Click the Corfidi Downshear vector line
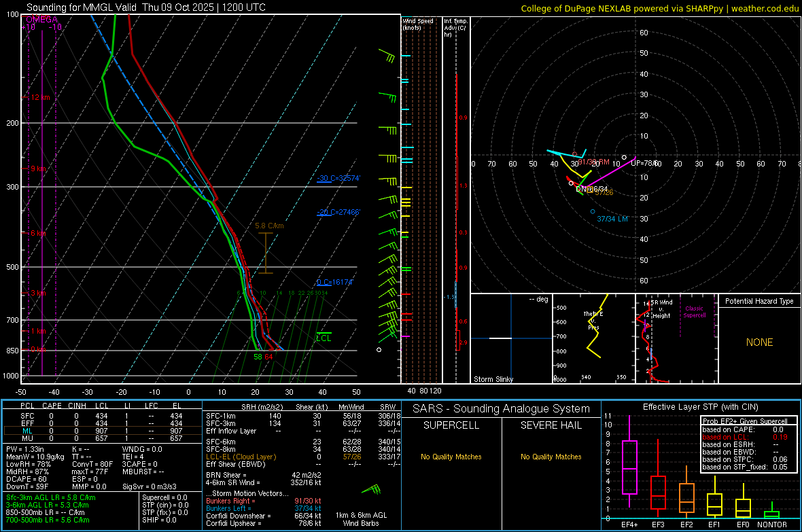Image resolution: width=802 pixels, height=532 pixels. [x=264, y=516]
